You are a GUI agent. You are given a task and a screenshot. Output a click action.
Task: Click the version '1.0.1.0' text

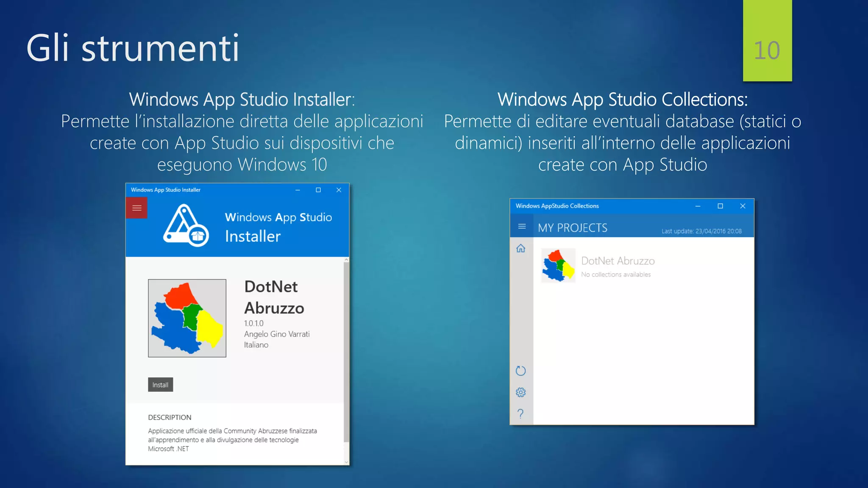click(253, 323)
